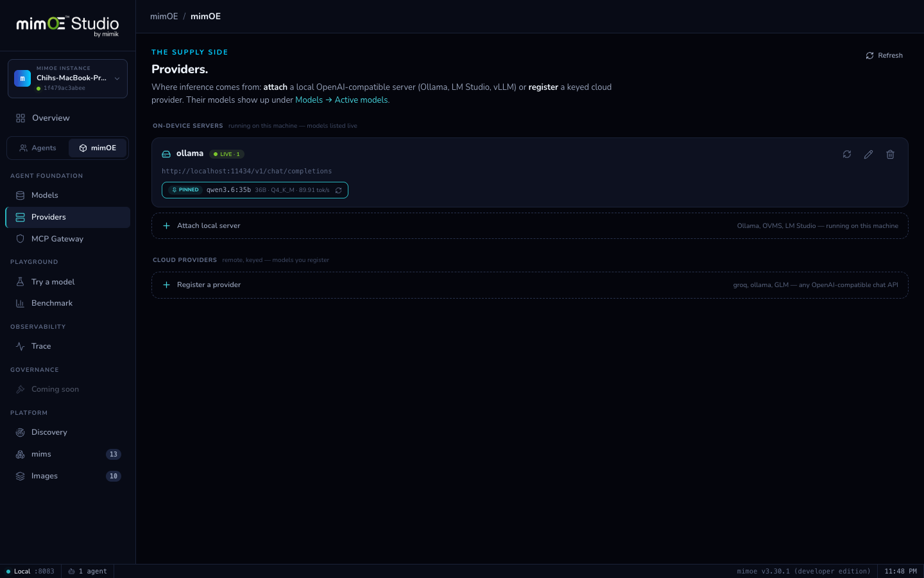Open the mims page
The height and width of the screenshot is (578, 924).
(x=67, y=454)
